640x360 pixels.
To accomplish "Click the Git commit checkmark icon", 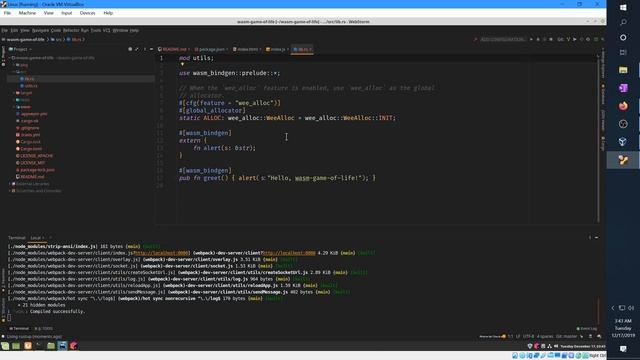I will (x=575, y=40).
